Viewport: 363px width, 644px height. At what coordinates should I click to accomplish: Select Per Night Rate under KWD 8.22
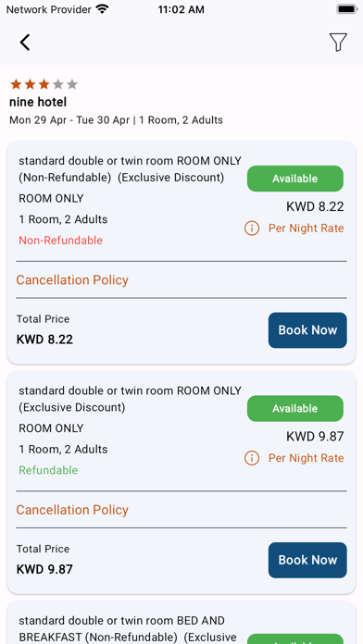click(307, 229)
